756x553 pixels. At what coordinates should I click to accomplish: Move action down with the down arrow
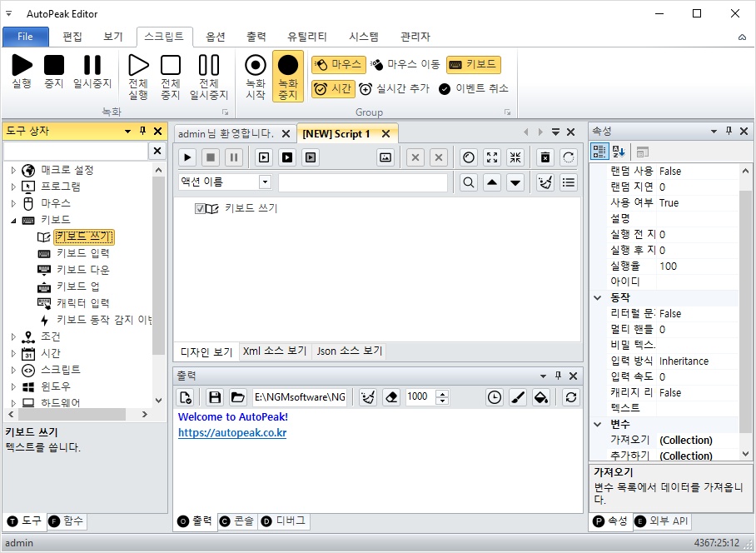(x=515, y=182)
